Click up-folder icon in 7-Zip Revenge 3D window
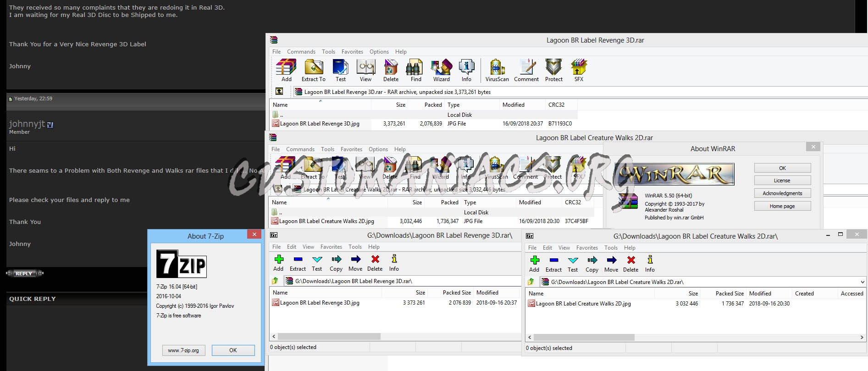This screenshot has height=371, width=868. click(275, 281)
